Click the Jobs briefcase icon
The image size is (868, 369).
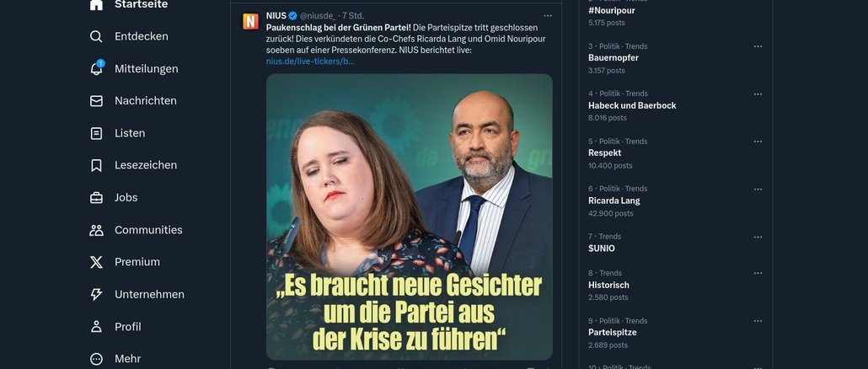coord(96,197)
